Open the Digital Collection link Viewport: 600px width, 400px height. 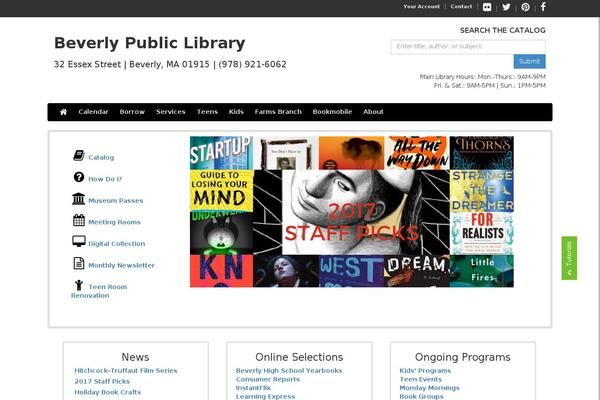[x=117, y=244]
